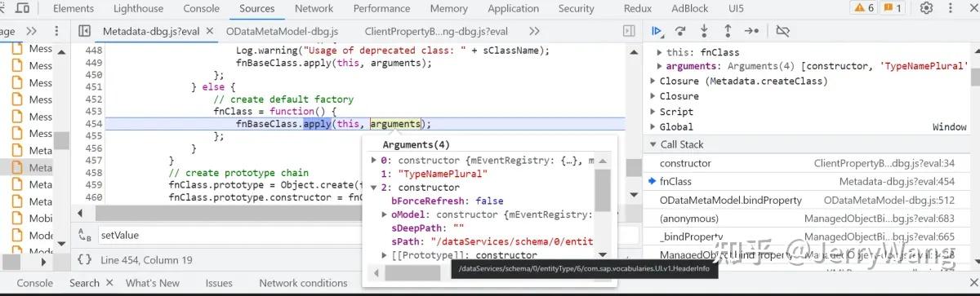Hide the debugger sidebar
Image resolution: width=980 pixels, height=296 pixels.
629,31
